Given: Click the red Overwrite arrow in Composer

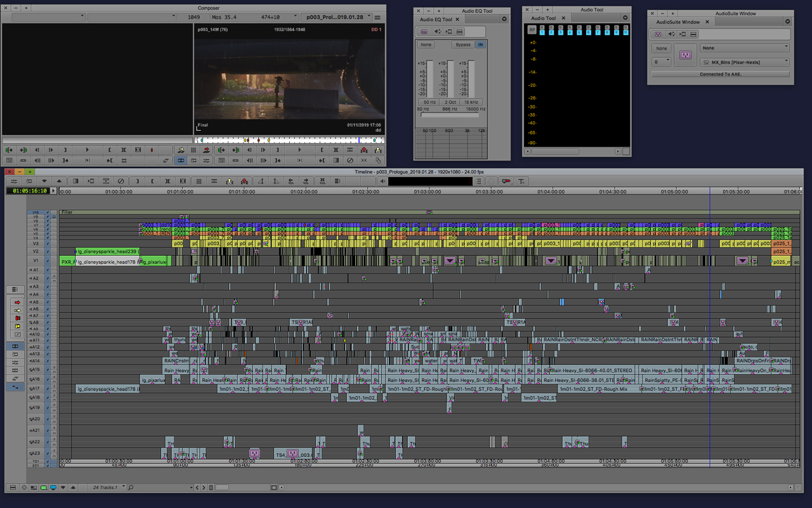Looking at the screenshot, I should pos(206,150).
